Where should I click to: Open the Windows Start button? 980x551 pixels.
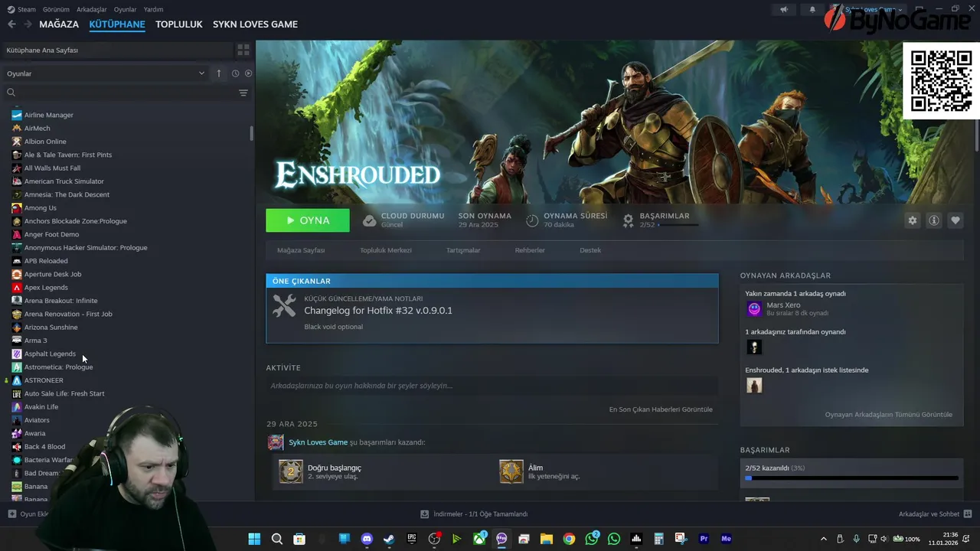tap(254, 539)
